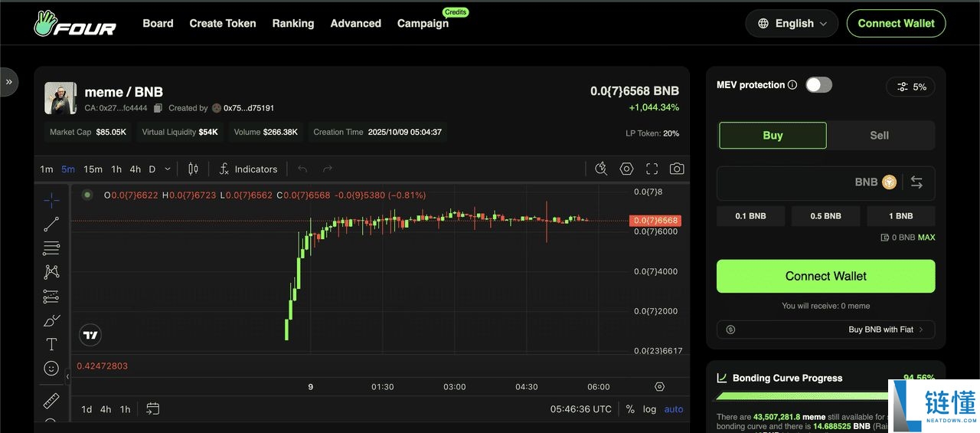Expand more timeframe intervals dropdown
The width and height of the screenshot is (980, 433).
coord(168,169)
